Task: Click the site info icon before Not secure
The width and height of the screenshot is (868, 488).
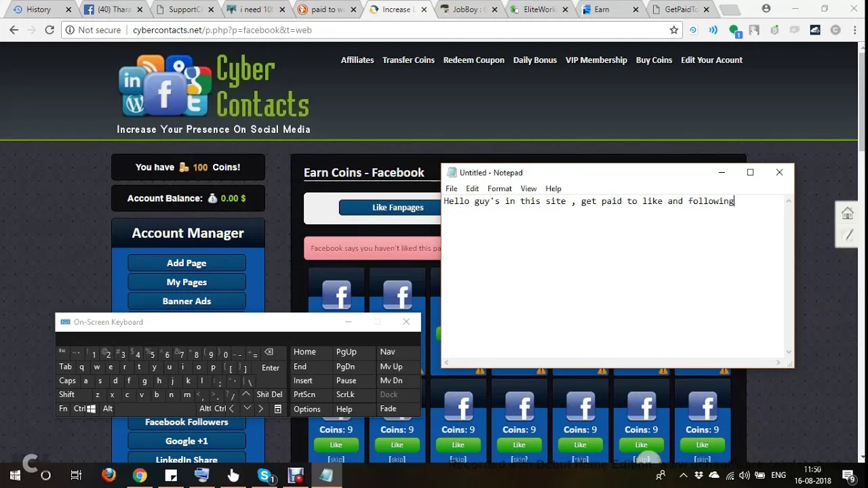Action: tap(69, 30)
